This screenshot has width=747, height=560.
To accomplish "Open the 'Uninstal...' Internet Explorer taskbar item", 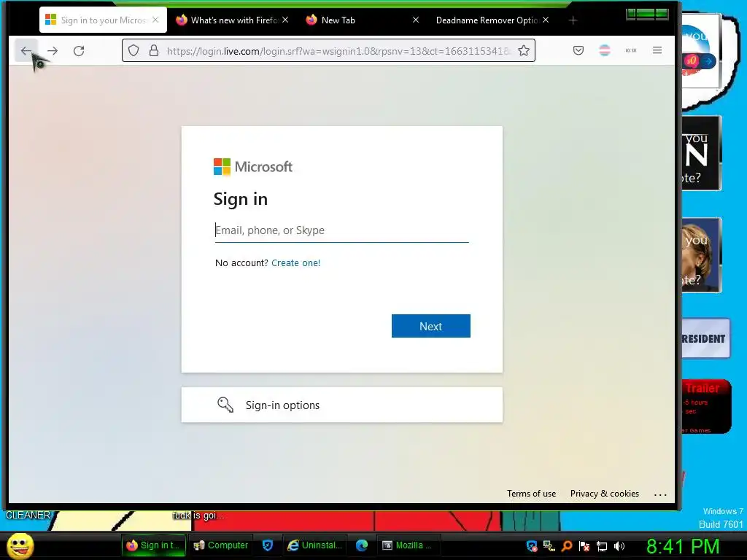I will coord(315,545).
